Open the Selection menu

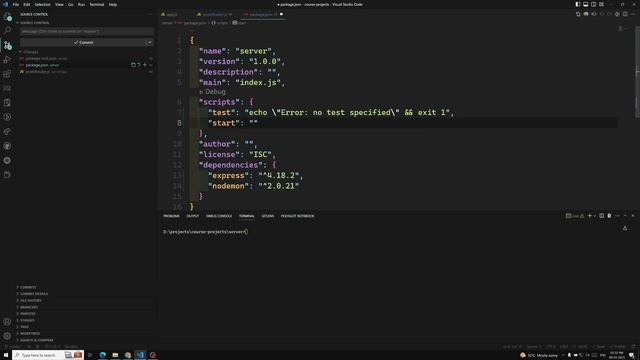pyautogui.click(x=42, y=4)
